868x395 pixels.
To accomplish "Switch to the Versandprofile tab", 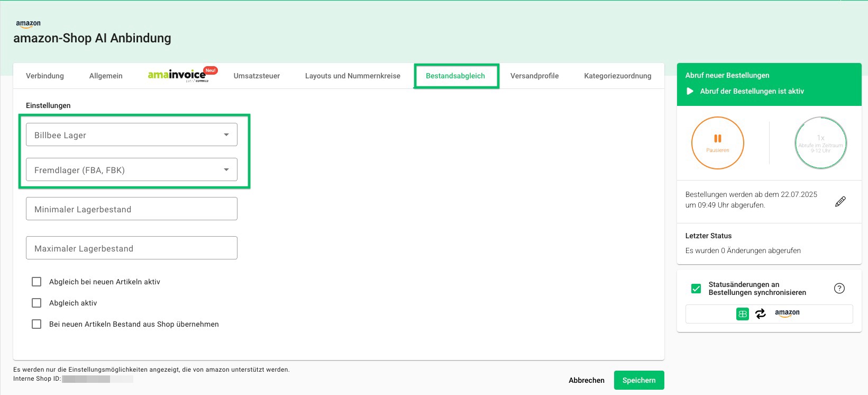I will tap(534, 76).
